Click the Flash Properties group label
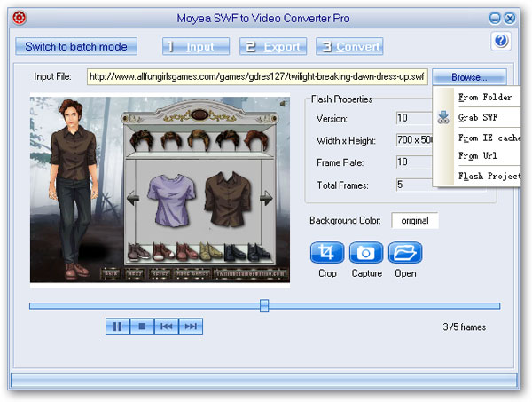The height and width of the screenshot is (402, 532). (341, 99)
